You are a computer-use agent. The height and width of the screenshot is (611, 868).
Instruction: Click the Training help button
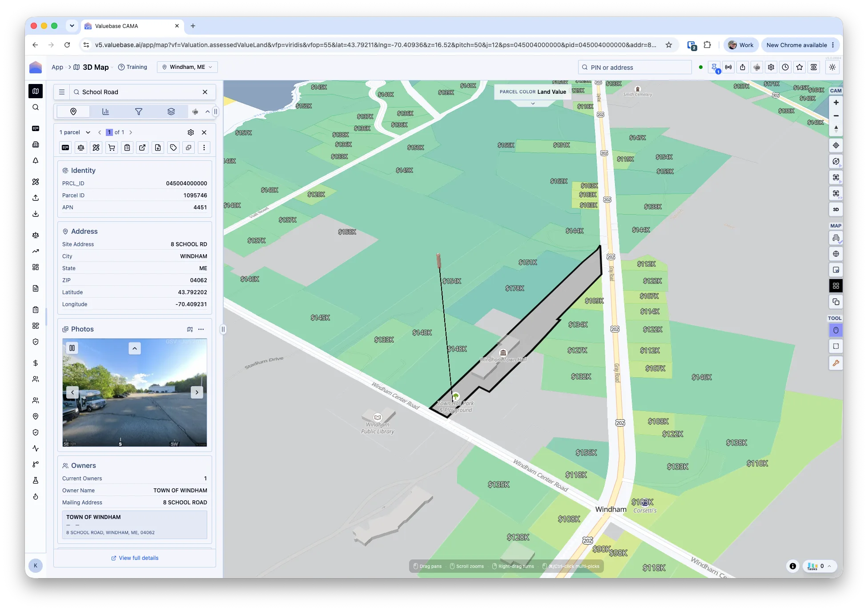[x=133, y=67]
